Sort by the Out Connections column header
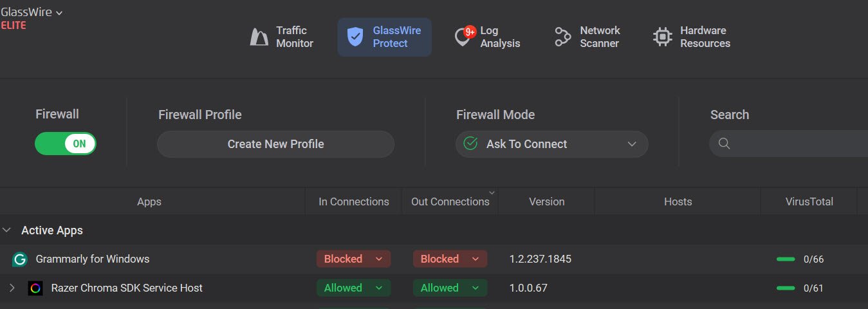Image resolution: width=868 pixels, height=309 pixels. click(450, 201)
